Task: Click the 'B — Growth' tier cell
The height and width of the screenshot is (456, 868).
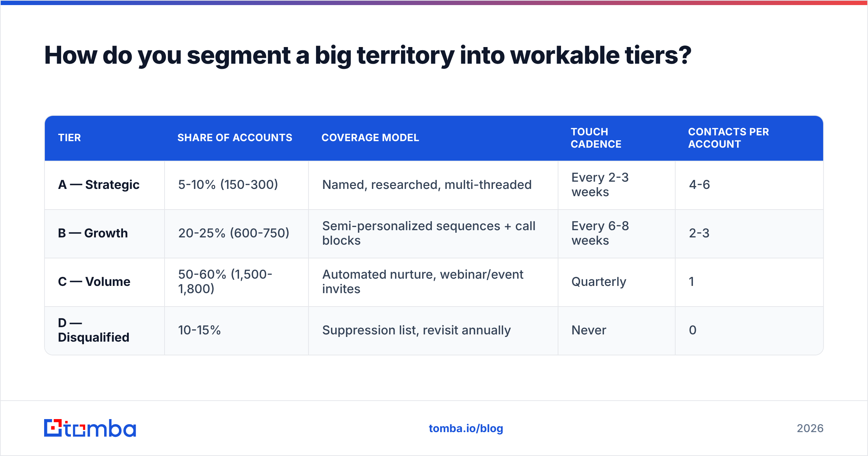Action: point(105,233)
